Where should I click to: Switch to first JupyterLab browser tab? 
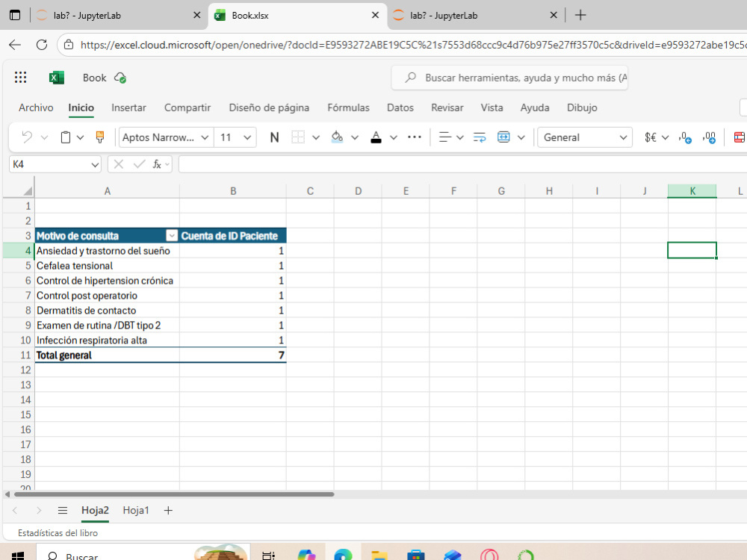(119, 15)
